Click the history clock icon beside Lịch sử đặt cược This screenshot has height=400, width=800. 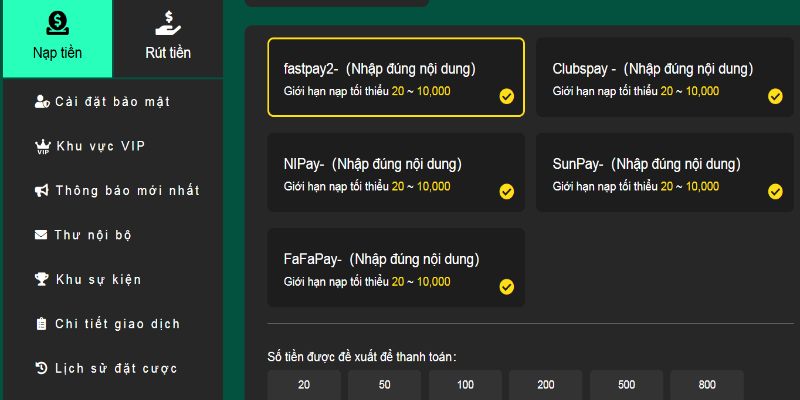tap(41, 368)
